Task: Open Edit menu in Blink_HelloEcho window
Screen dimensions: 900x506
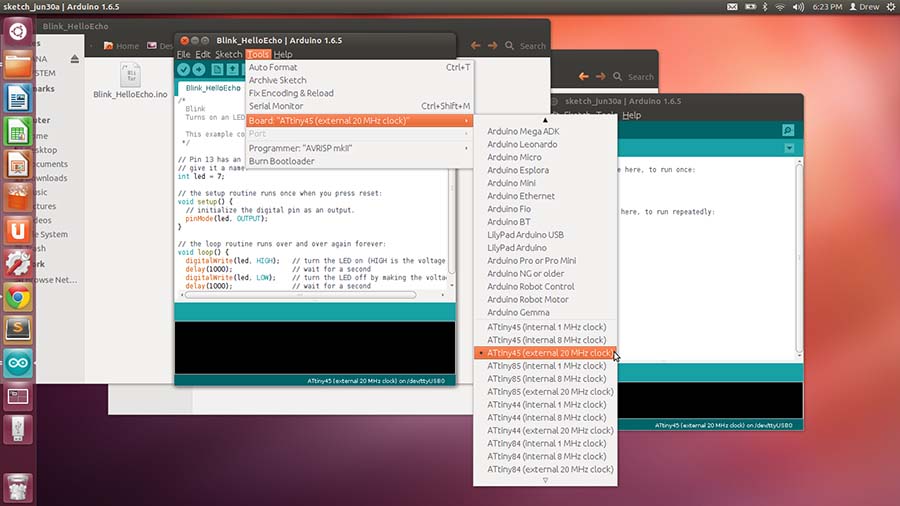Action: click(x=203, y=54)
